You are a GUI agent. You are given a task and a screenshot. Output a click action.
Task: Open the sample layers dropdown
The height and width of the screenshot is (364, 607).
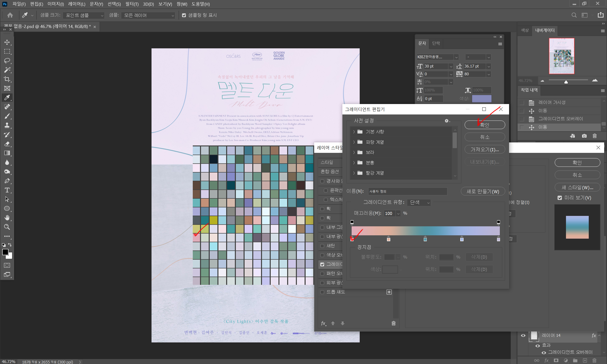[x=148, y=15]
